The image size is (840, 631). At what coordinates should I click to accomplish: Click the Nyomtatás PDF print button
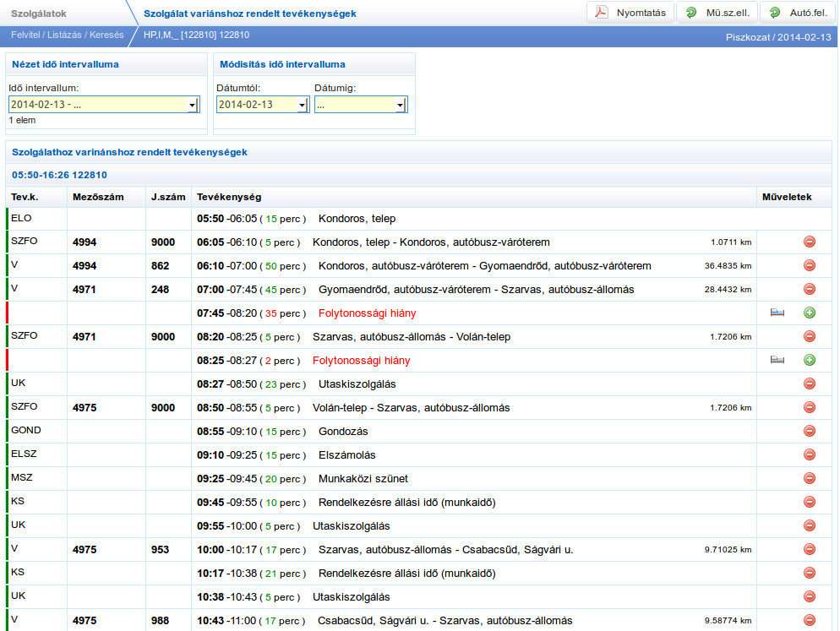click(630, 13)
